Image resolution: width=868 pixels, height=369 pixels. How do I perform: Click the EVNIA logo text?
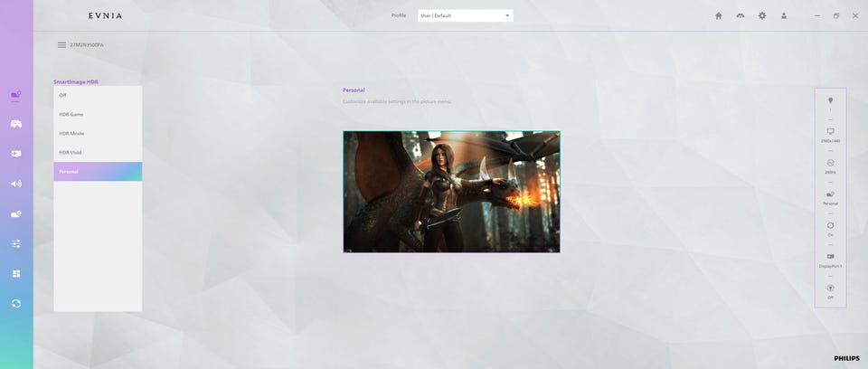105,15
